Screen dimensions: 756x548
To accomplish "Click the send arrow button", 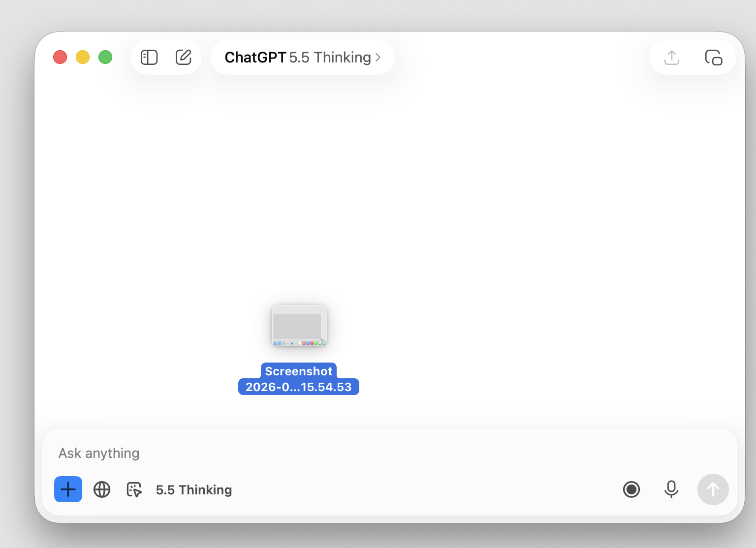I will click(x=713, y=489).
